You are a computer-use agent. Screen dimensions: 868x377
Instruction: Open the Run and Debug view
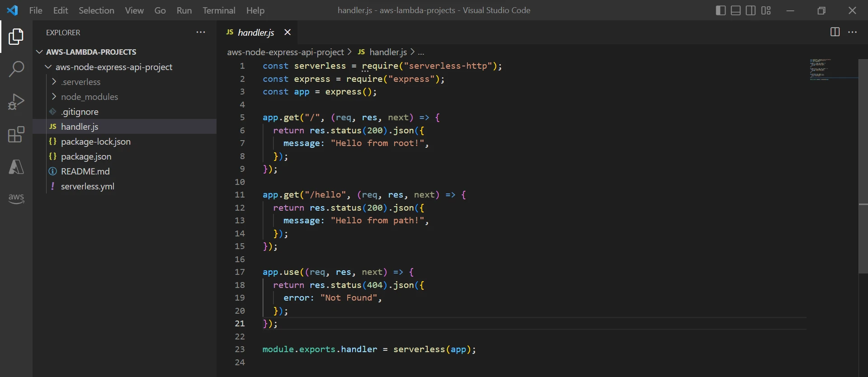click(16, 102)
